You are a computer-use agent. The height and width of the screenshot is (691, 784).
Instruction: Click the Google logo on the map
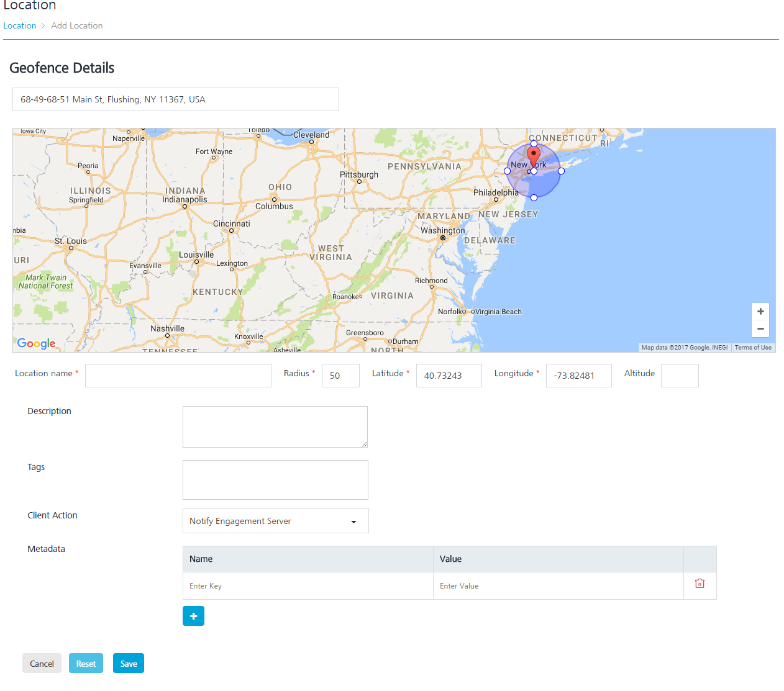[36, 343]
